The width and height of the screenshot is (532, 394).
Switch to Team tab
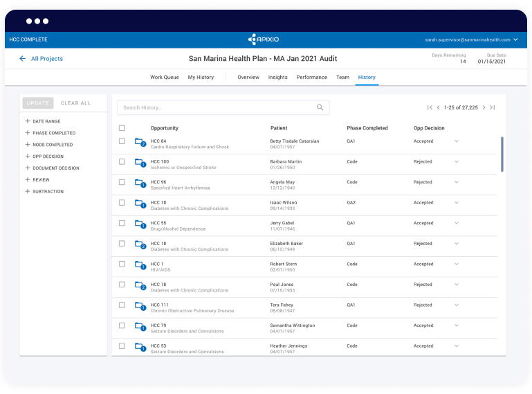tap(342, 77)
